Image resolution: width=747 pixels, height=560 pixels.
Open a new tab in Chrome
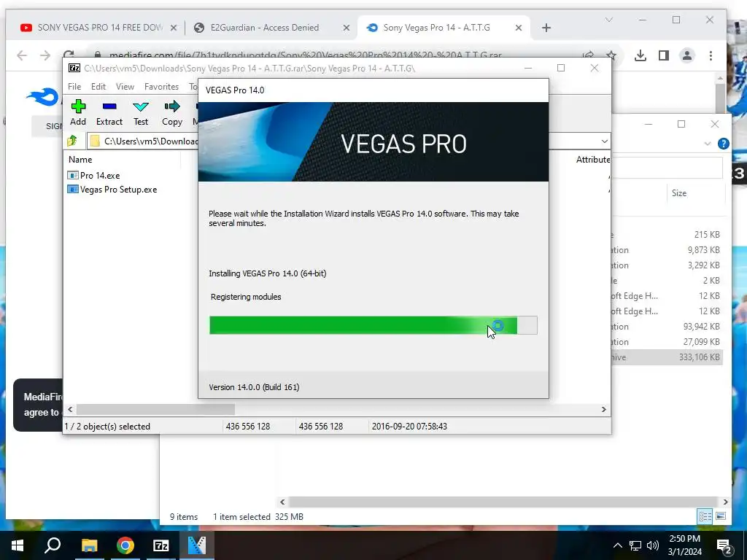[x=546, y=28]
